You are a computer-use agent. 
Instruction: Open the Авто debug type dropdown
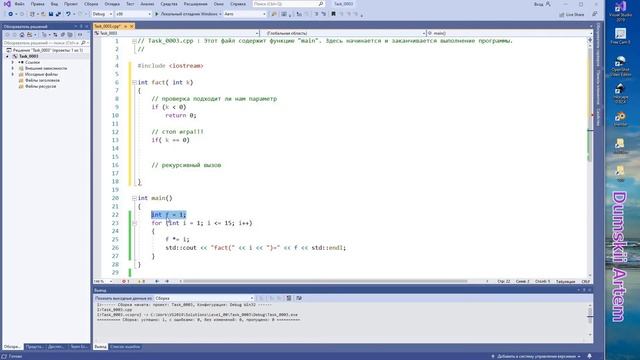point(245,14)
